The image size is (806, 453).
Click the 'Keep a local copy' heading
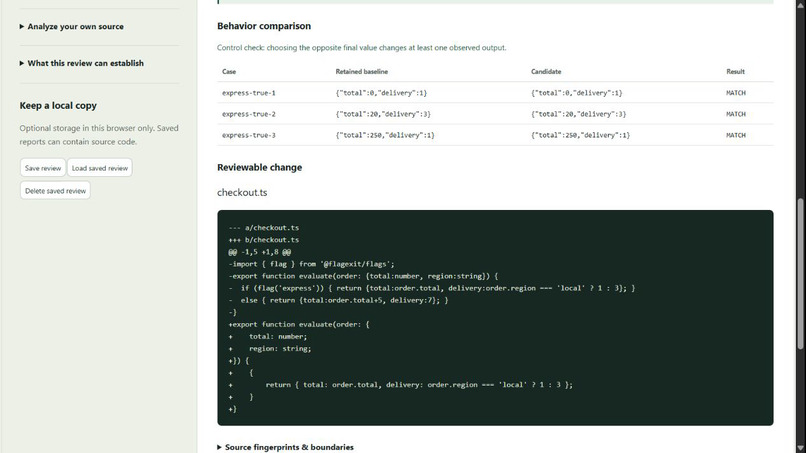pyautogui.click(x=58, y=105)
